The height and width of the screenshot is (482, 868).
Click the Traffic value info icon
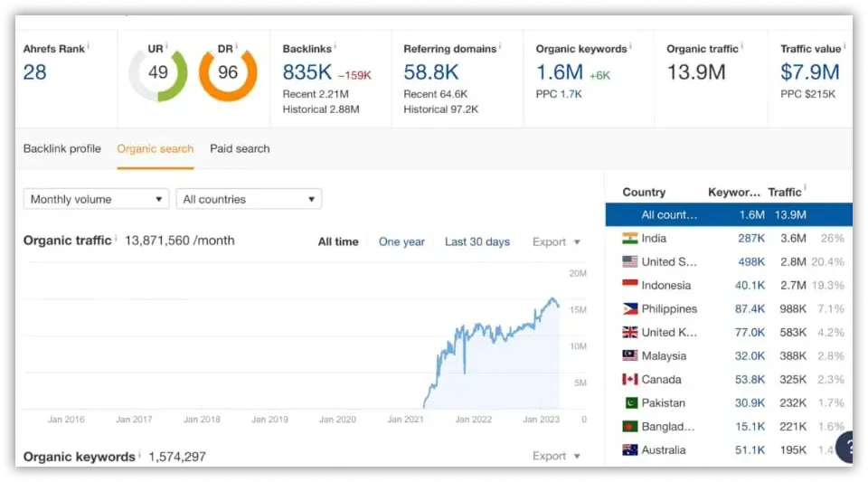tap(844, 46)
